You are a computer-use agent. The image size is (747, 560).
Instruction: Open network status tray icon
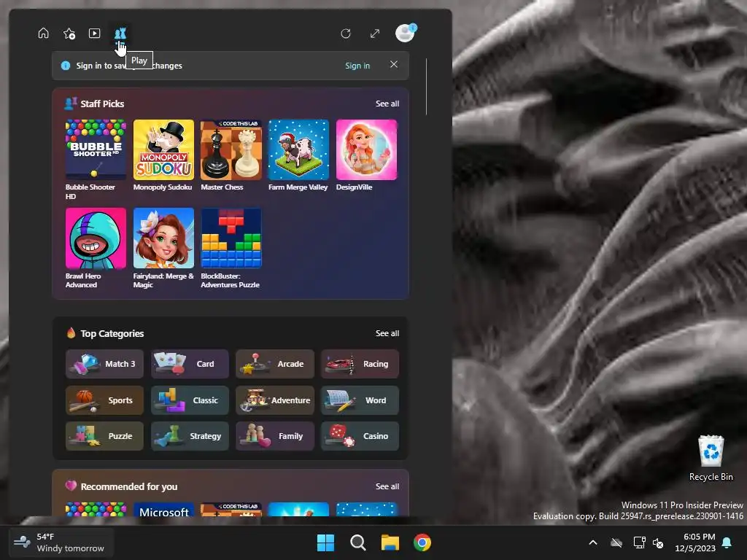point(639,542)
